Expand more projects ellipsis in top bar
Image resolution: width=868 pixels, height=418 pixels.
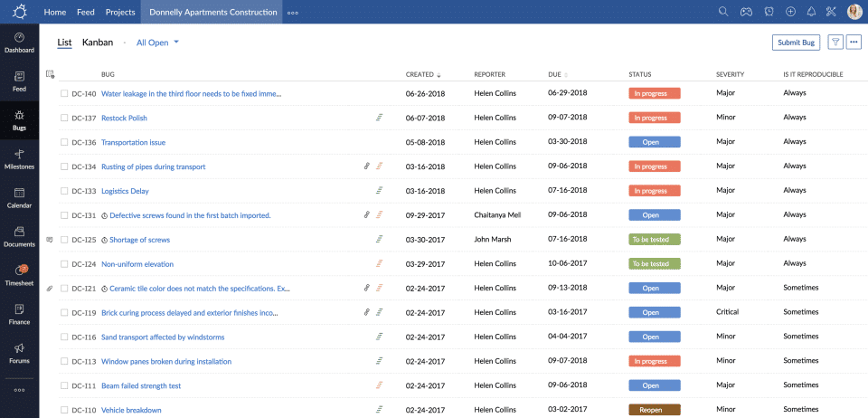[293, 13]
